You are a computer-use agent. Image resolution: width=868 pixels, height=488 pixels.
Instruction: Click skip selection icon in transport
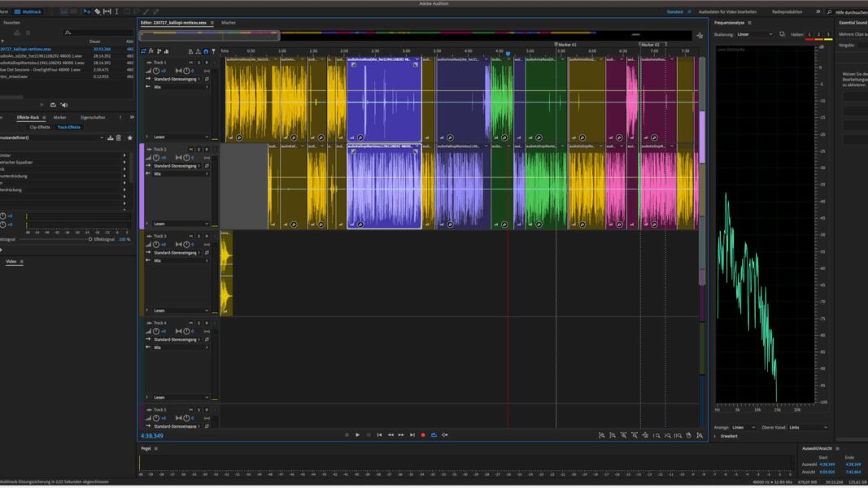tap(444, 435)
